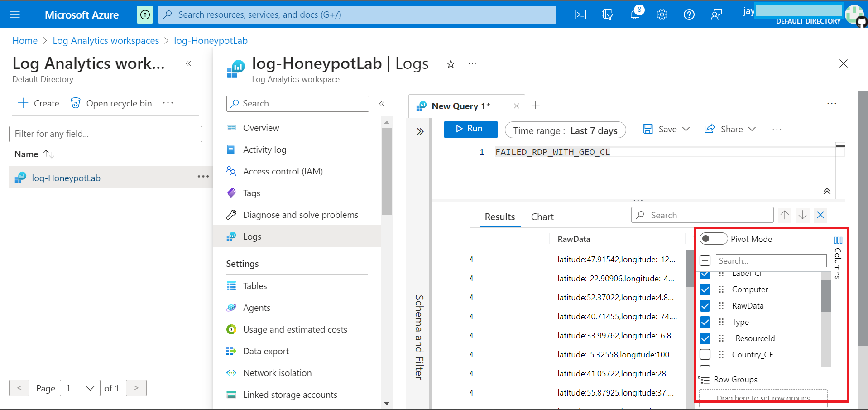Sort workspaces by Name column arrows
Screen dimensions: 868x410
(49, 154)
